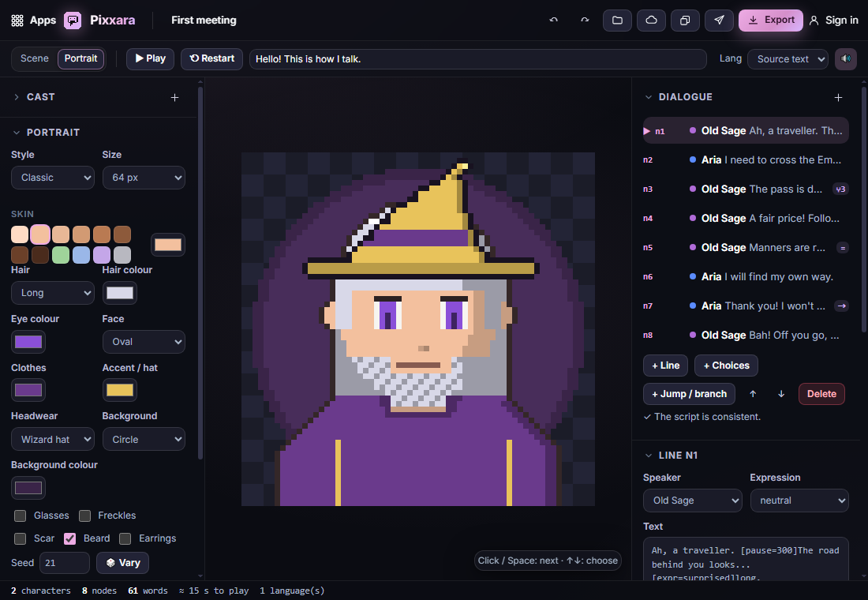The image size is (868, 600).
Task: Click the Sign in user icon
Action: click(814, 21)
